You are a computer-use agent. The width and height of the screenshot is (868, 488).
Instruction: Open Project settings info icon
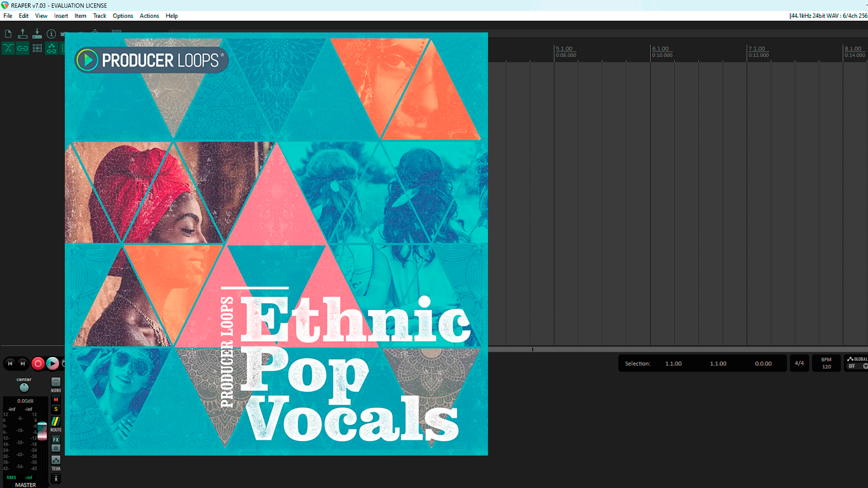(51, 34)
